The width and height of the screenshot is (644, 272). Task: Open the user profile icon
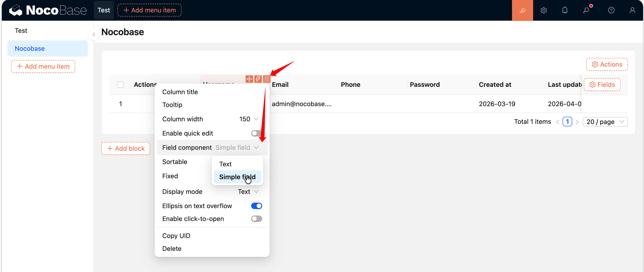[x=632, y=10]
